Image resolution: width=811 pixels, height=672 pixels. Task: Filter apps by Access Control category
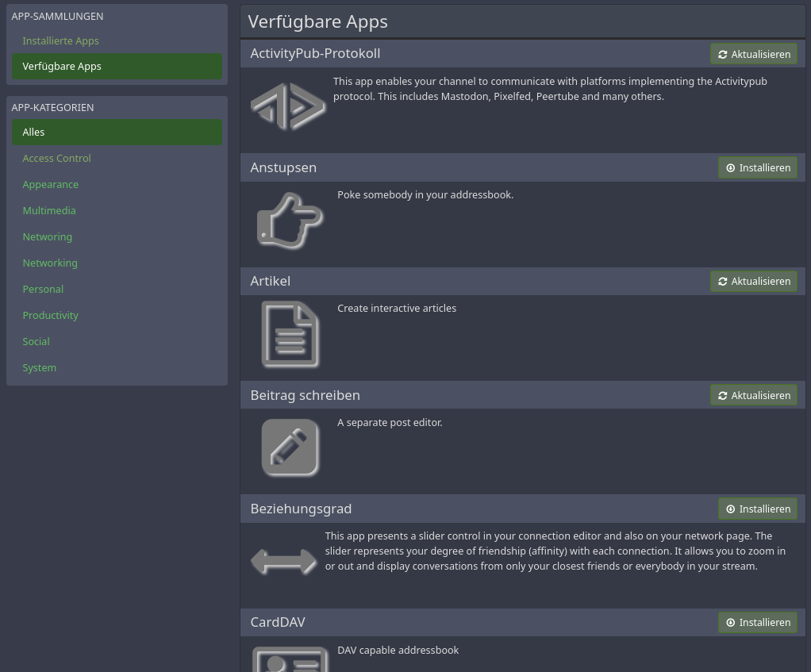[x=57, y=158]
